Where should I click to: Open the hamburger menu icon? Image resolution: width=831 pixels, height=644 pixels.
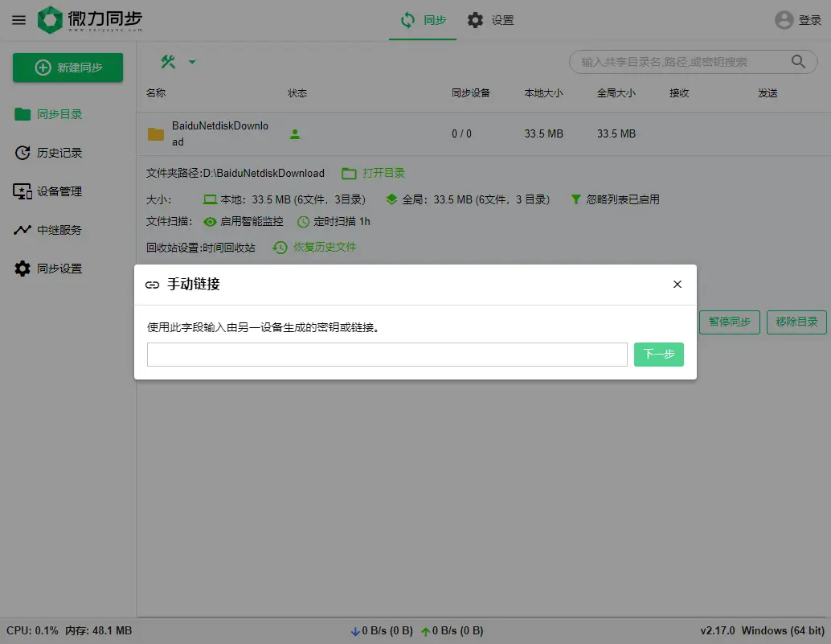(x=18, y=20)
